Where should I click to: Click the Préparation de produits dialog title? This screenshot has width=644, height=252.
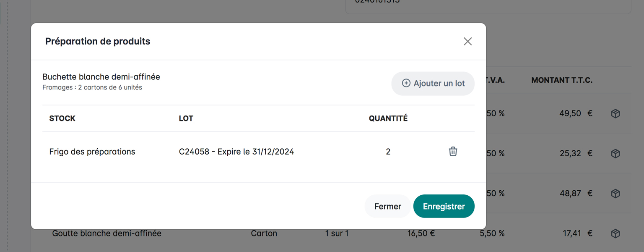click(x=98, y=41)
